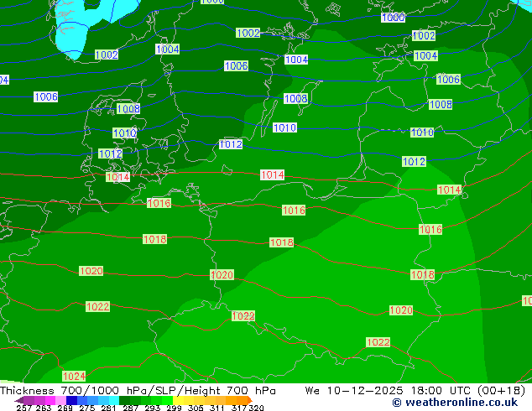Viewport: 532px width, 411px height.
Task: Open the weatheronline.co.uk copyright link
Action: [x=455, y=403]
